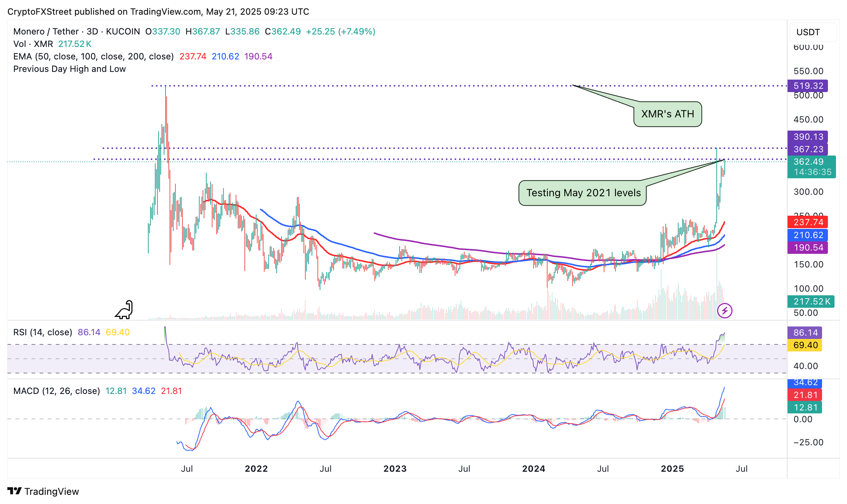Screen dimensions: 847x504
Task: Click the TradingView logo at the bottom left
Action: coord(43,491)
